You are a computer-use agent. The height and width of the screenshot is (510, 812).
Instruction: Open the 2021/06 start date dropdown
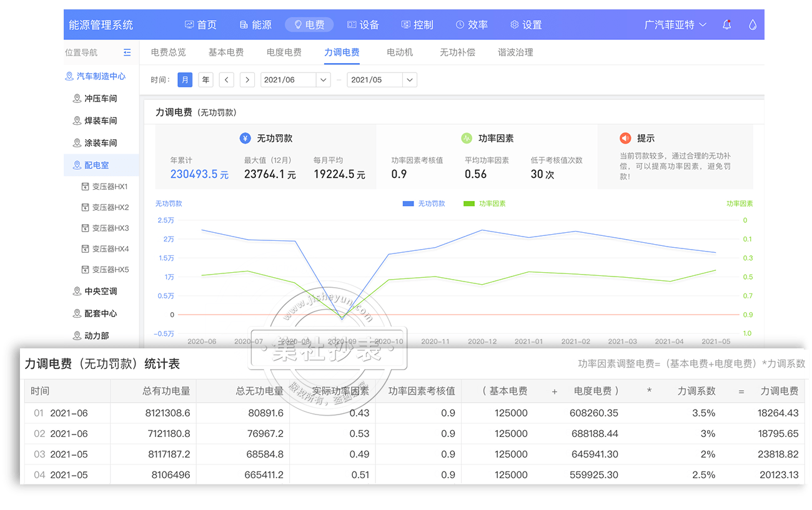pyautogui.click(x=323, y=80)
